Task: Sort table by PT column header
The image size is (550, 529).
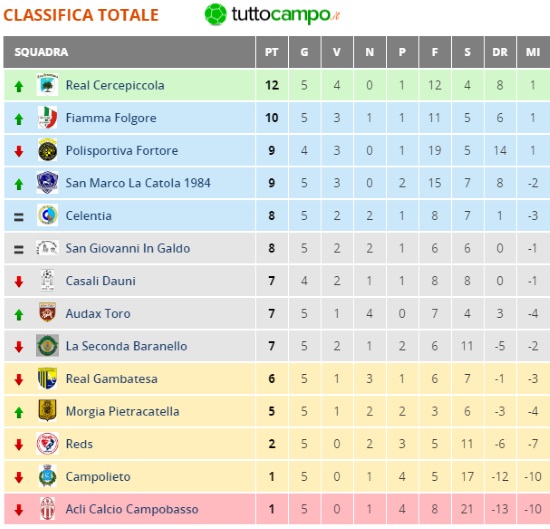Action: 271,52
